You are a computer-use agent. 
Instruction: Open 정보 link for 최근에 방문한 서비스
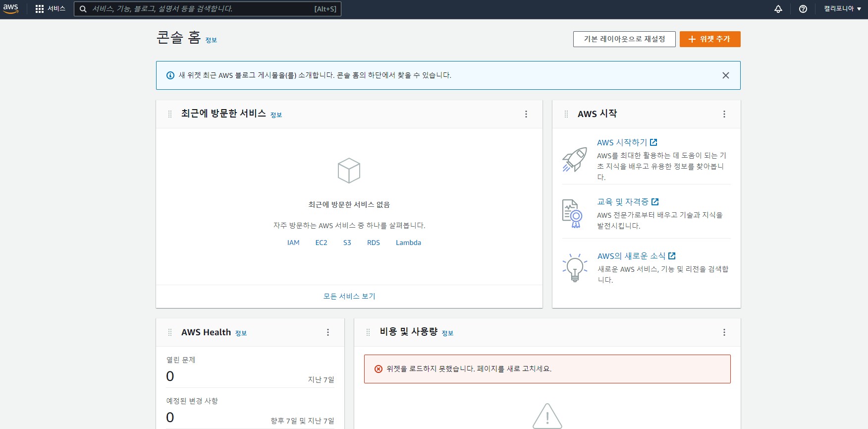coord(276,115)
